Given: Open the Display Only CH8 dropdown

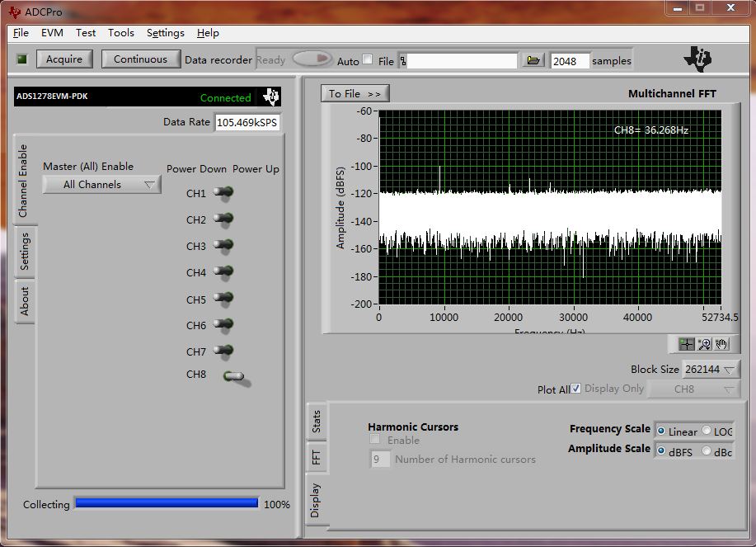Looking at the screenshot, I should pyautogui.click(x=693, y=389).
